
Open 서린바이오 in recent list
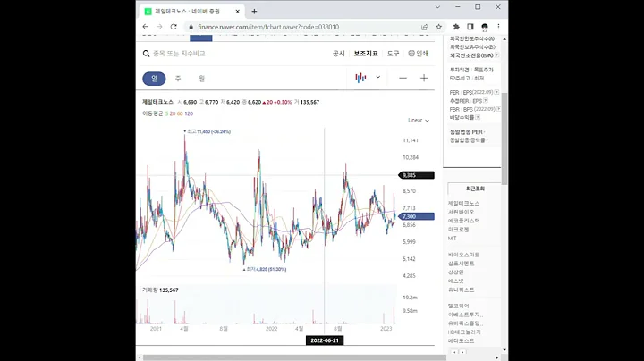point(462,212)
